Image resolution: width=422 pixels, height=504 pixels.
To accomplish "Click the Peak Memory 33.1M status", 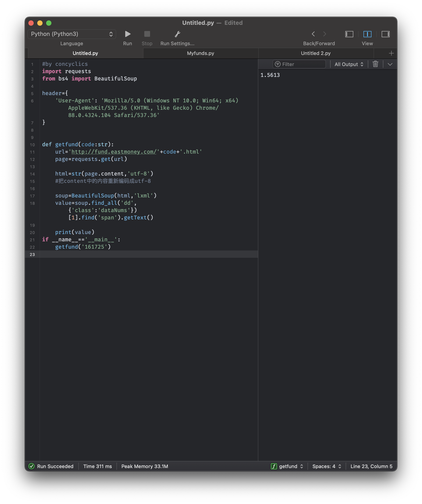I will (x=145, y=466).
